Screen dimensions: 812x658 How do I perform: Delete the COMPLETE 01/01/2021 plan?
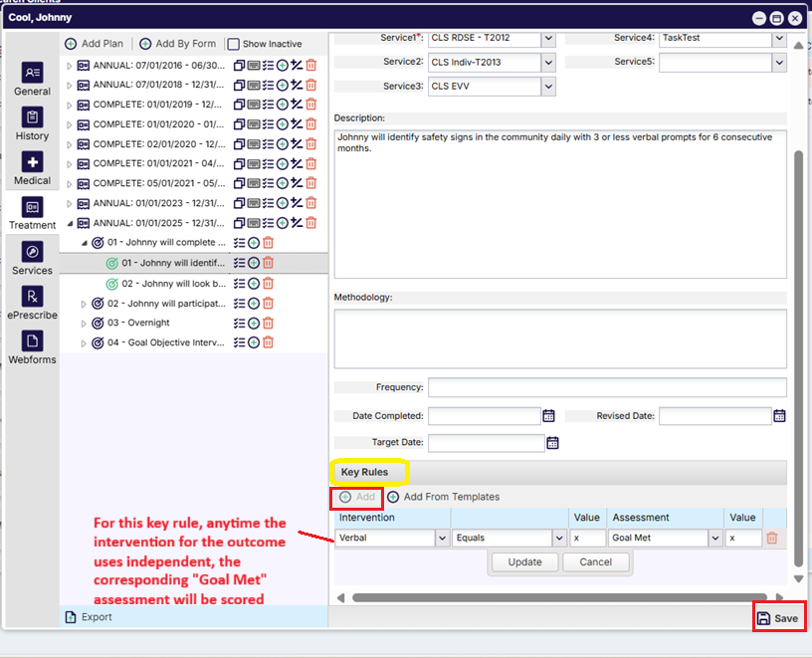coord(311,163)
